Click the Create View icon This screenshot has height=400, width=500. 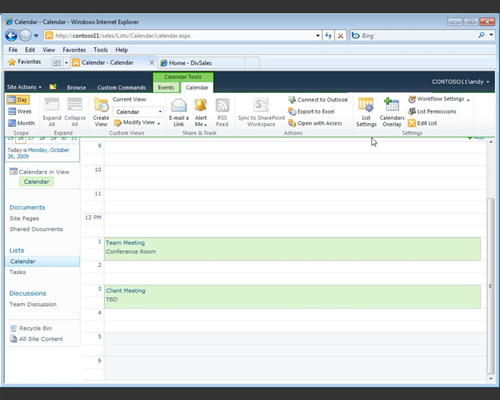[x=101, y=106]
